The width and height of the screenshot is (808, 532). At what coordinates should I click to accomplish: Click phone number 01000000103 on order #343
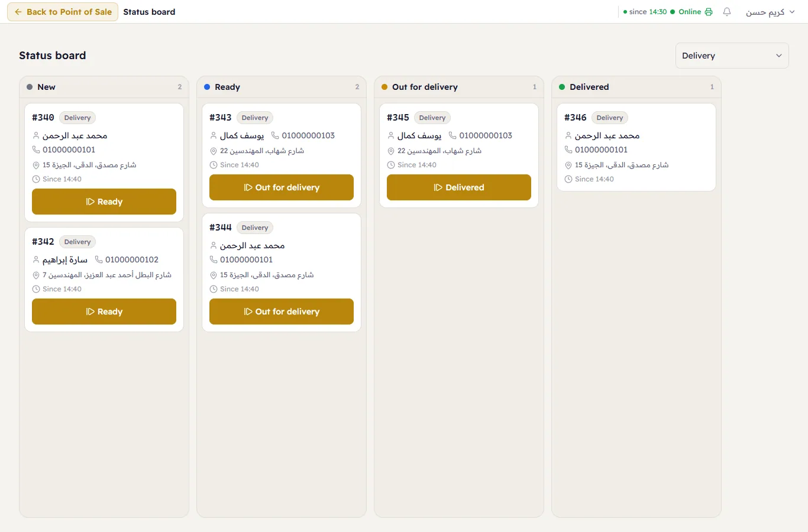308,135
